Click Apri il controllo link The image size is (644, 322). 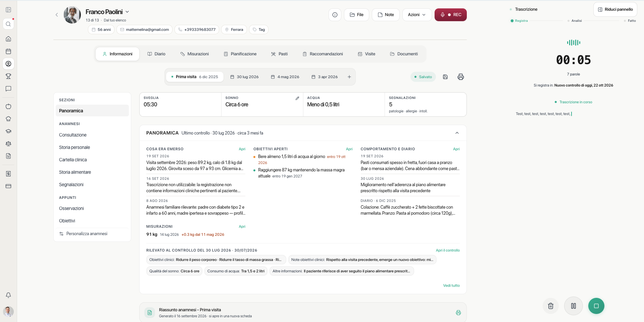[x=448, y=250]
